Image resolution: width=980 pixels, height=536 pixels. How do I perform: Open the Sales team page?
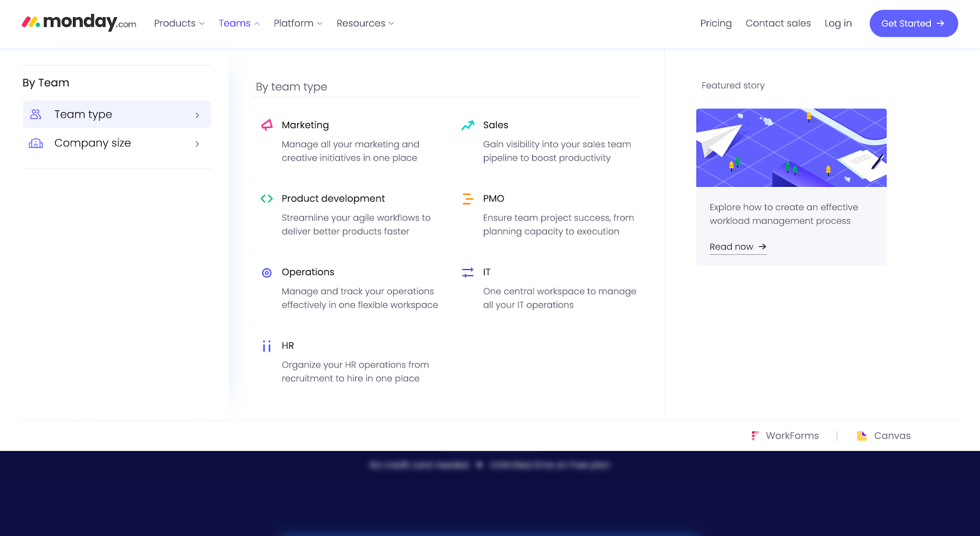[x=496, y=125]
